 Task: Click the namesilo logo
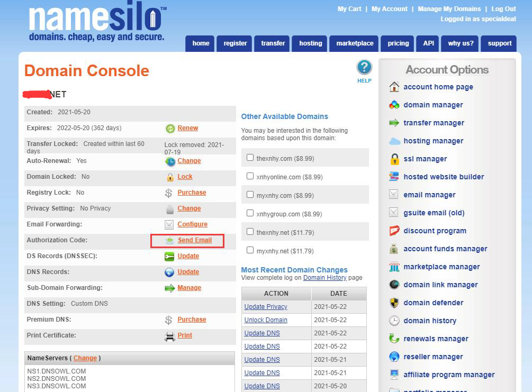point(97,21)
